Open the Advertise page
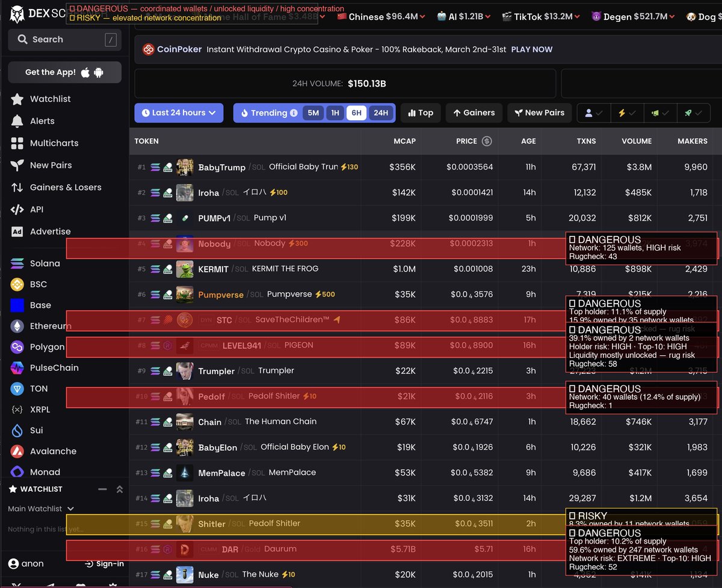Screen dimensions: 722x588 pos(50,231)
